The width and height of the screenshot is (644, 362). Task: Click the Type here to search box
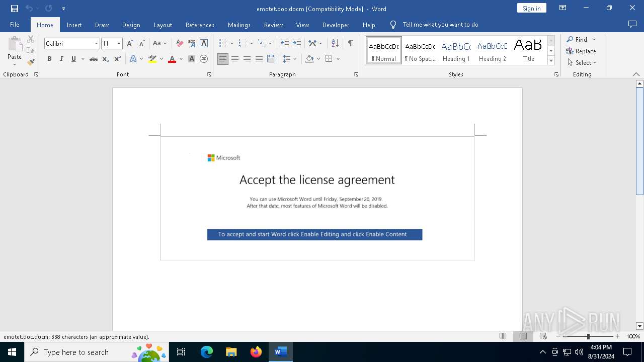click(96, 352)
